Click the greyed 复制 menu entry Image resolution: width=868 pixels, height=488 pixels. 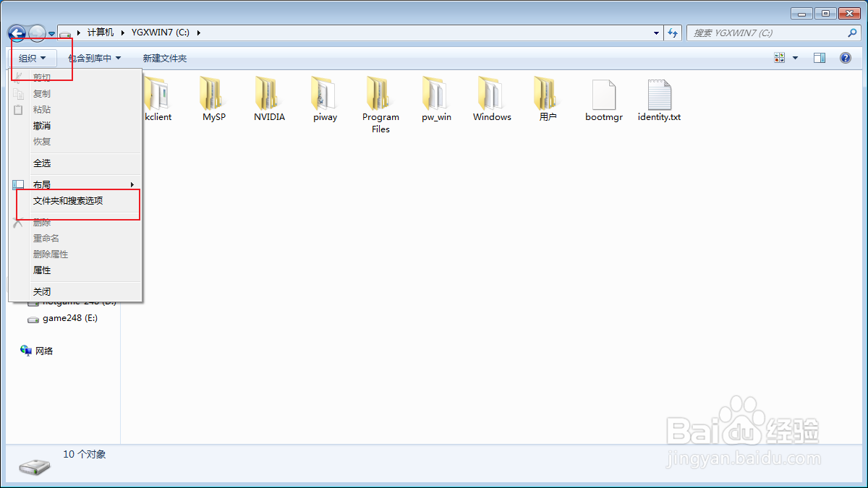[x=75, y=93]
